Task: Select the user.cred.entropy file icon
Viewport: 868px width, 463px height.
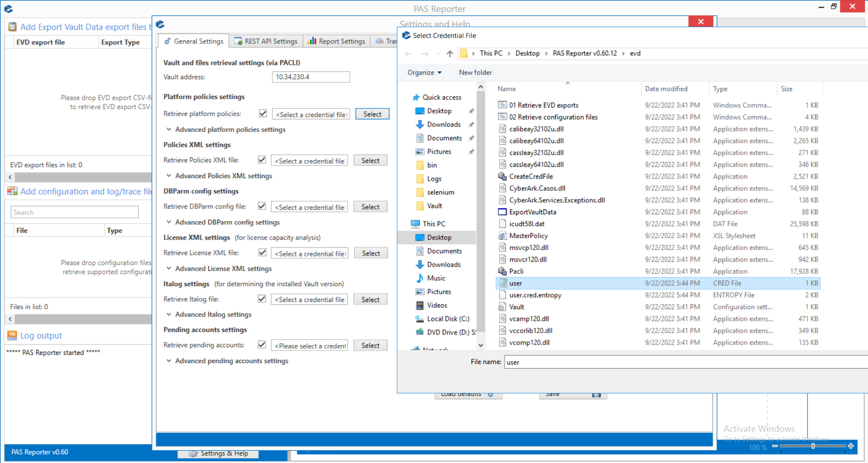Action: click(502, 295)
